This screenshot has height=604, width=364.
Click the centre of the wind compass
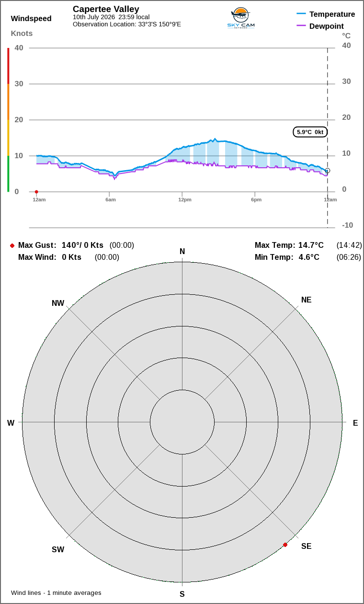(x=182, y=422)
